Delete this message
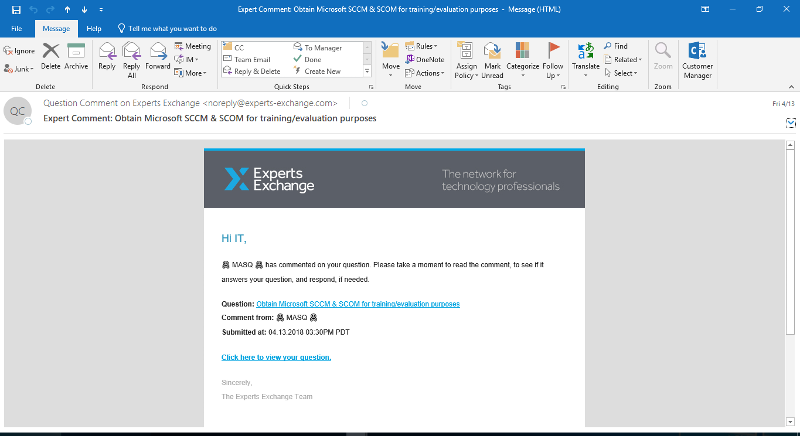The image size is (800, 436). pyautogui.click(x=51, y=57)
